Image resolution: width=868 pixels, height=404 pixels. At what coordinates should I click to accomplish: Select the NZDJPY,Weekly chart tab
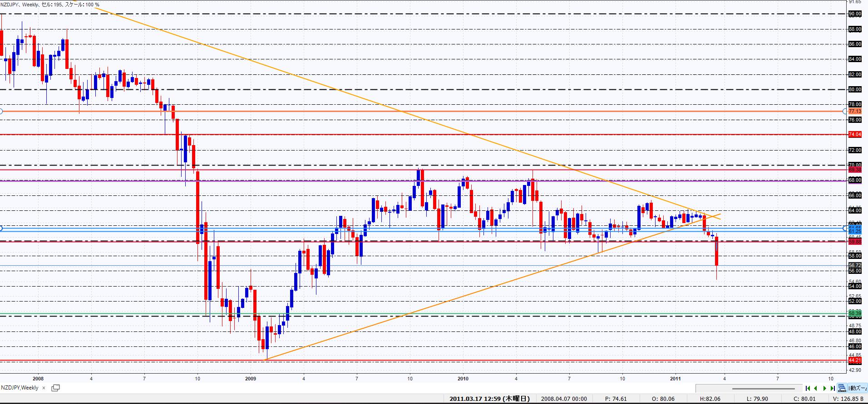pos(20,388)
